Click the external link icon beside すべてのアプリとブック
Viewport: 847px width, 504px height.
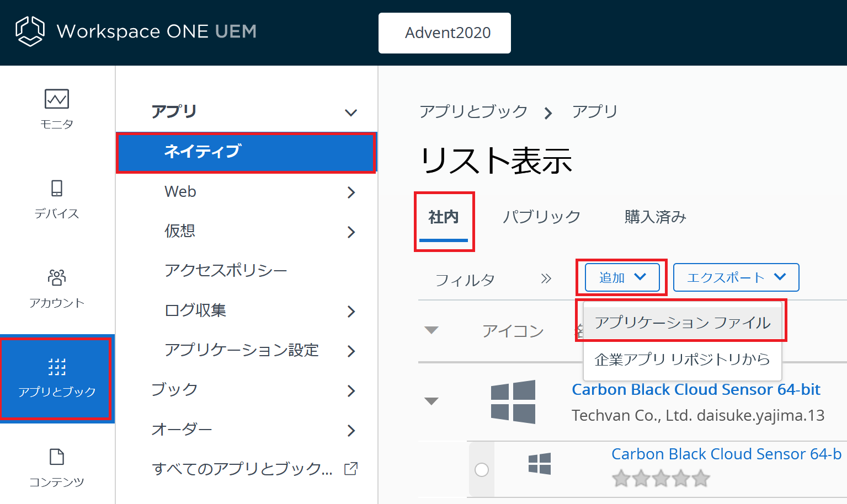coord(351,469)
